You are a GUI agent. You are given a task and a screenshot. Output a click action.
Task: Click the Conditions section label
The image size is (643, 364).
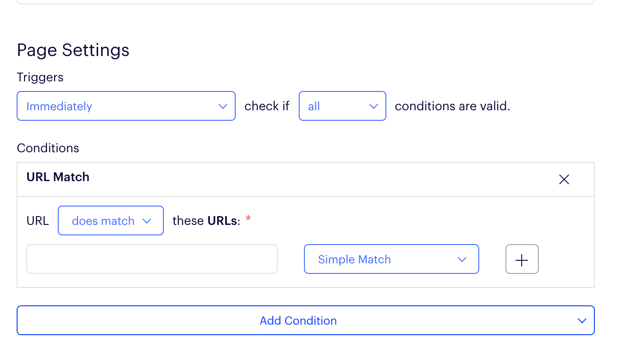coord(48,148)
